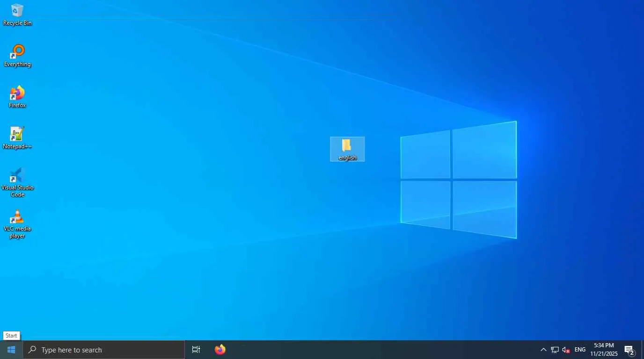Click the Type here to search box
This screenshot has height=359, width=644.
[104, 350]
